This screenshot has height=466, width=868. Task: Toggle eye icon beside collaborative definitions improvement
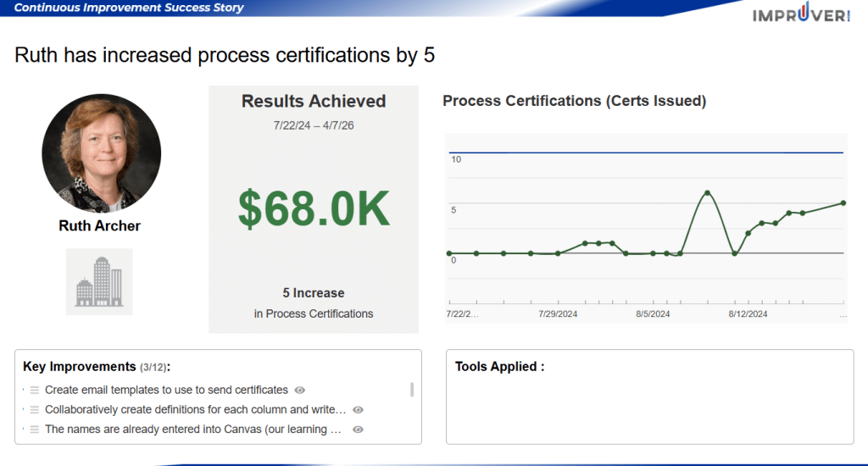[x=358, y=410]
